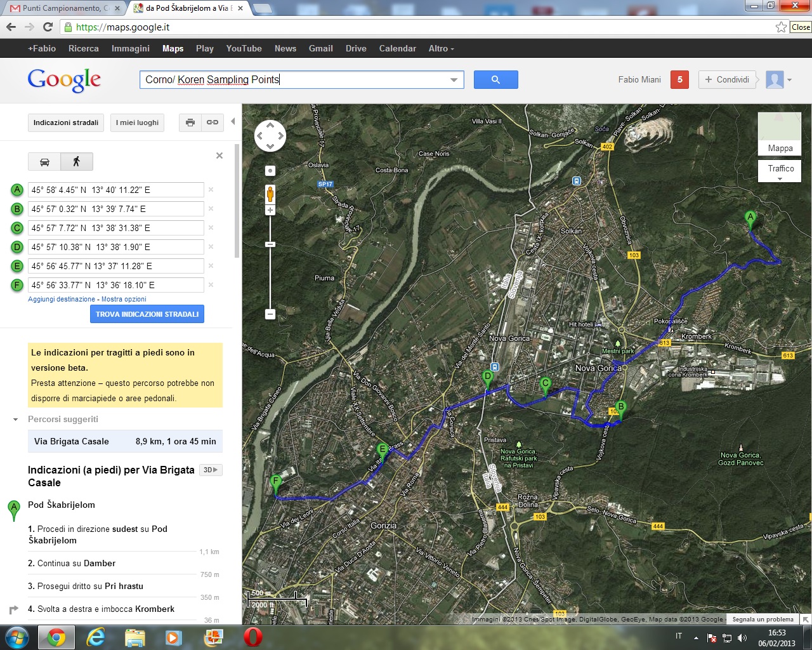
Task: Click the zoom slider handle
Action: 270,244
